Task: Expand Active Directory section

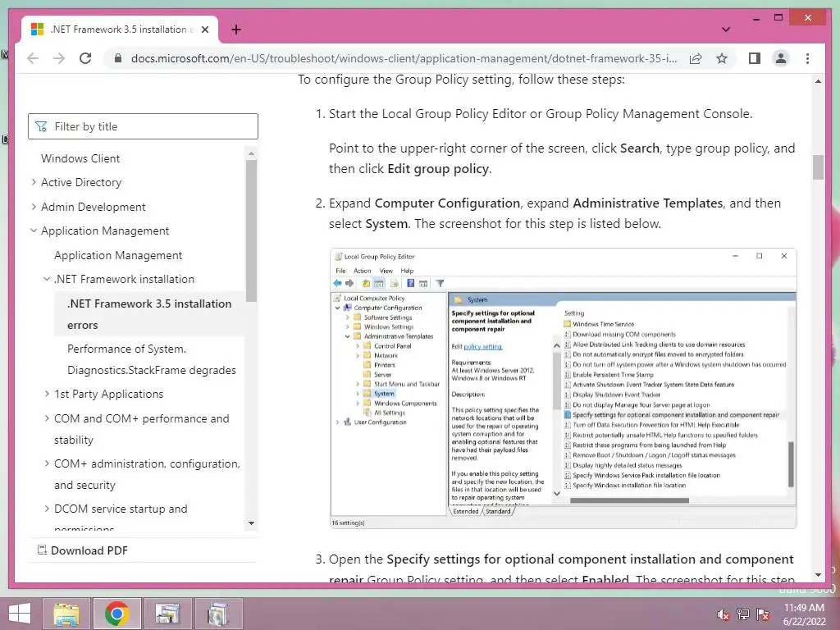Action: click(x=34, y=182)
